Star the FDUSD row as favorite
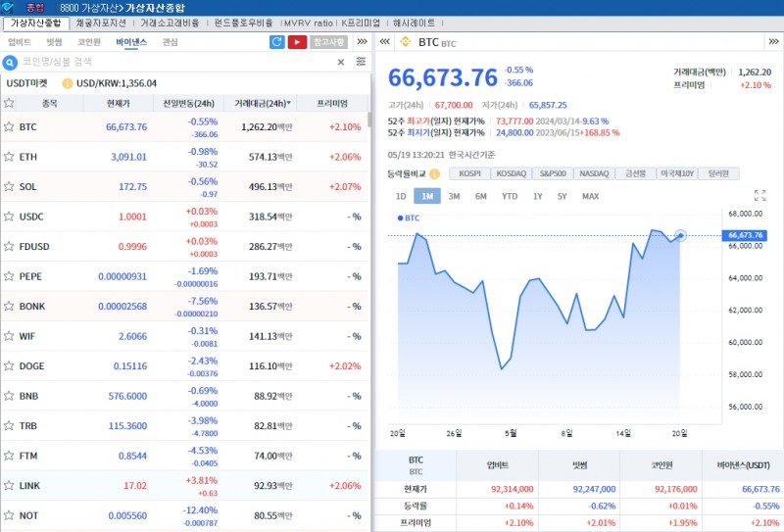Image resolution: width=784 pixels, height=532 pixels. coord(9,246)
